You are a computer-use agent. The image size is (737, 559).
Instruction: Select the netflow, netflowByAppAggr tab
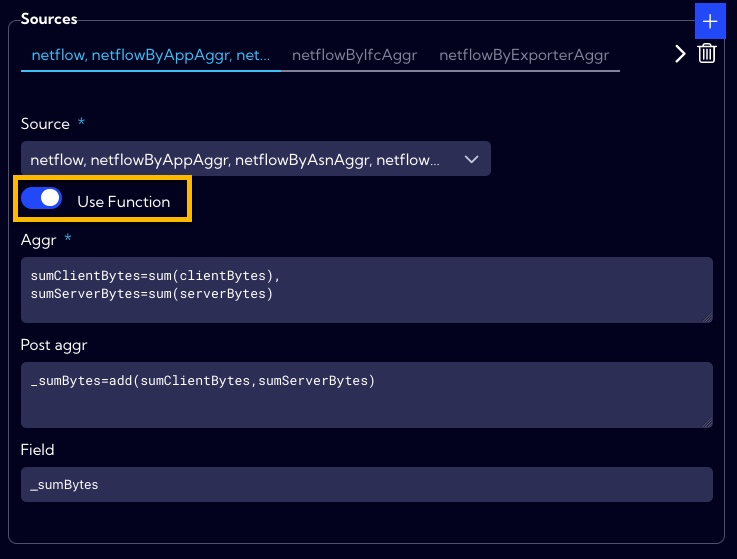pyautogui.click(x=150, y=55)
